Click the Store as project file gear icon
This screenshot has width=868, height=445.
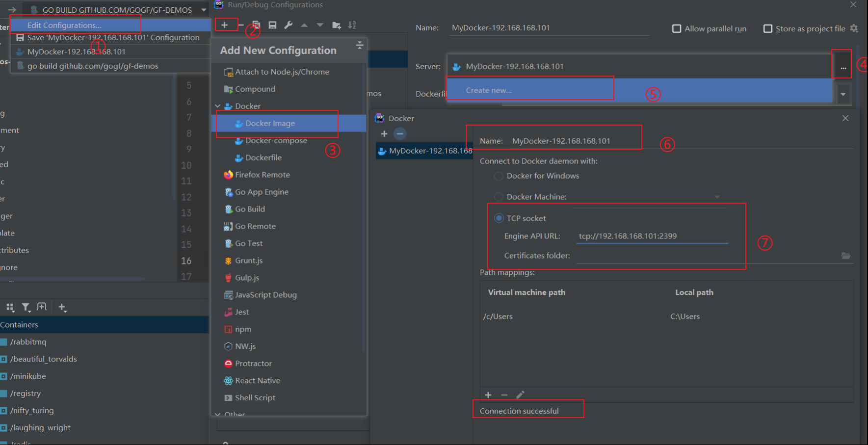click(854, 28)
